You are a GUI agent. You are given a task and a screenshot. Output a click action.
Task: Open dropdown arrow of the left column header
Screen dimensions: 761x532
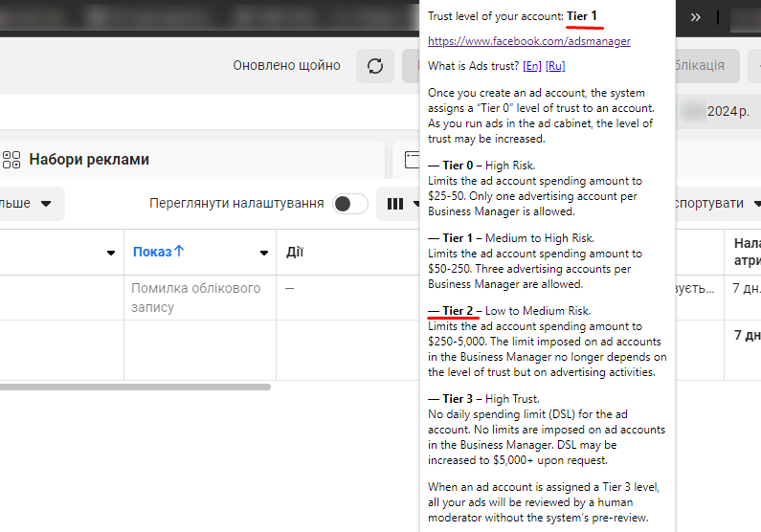point(111,253)
